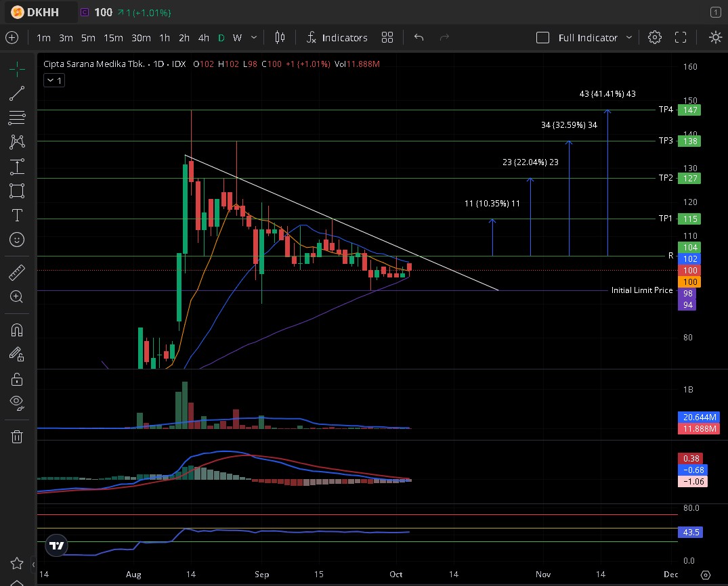Click the redo arrow

point(444,38)
